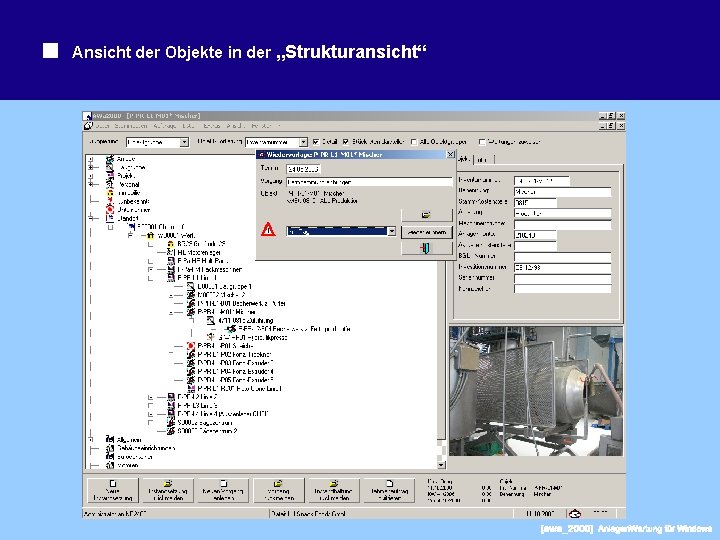Click the icon of the W0001 Werk node

point(150,235)
